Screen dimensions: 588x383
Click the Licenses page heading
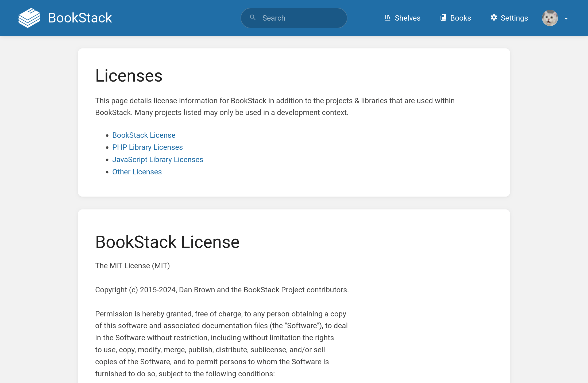[x=129, y=76]
